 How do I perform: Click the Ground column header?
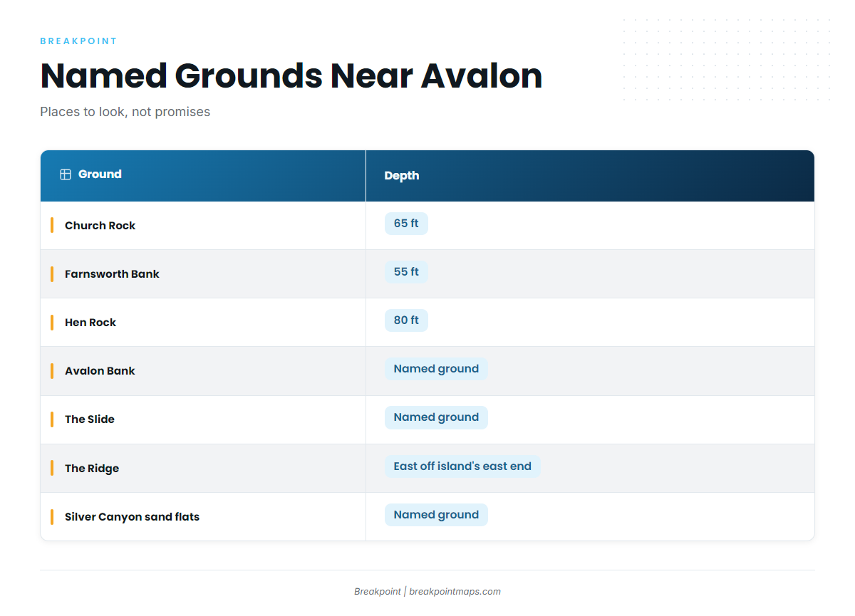[x=203, y=175]
